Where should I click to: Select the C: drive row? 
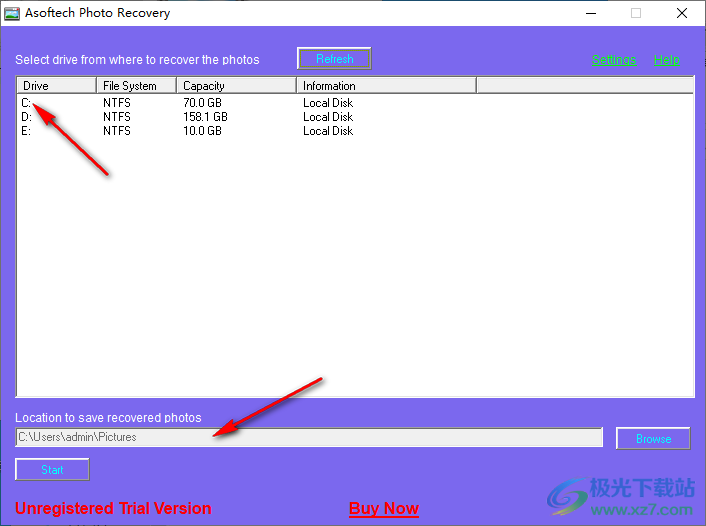pyautogui.click(x=355, y=103)
